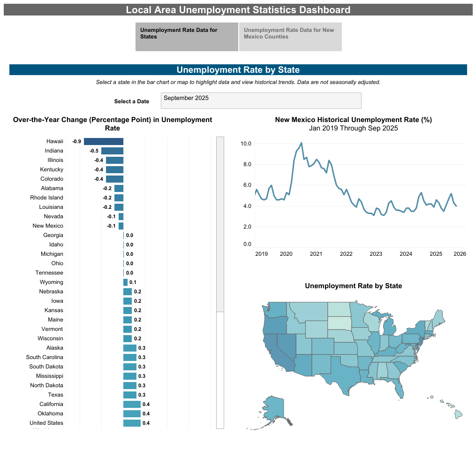Click the Kentucky bar showing -0.4
This screenshot has width=476, height=452.
(x=115, y=169)
